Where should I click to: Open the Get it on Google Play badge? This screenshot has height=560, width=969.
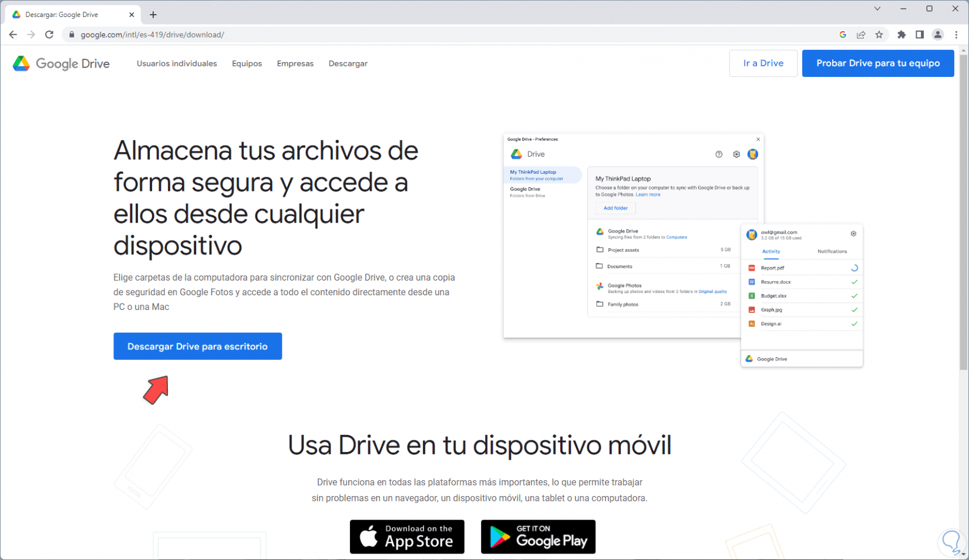(x=538, y=537)
